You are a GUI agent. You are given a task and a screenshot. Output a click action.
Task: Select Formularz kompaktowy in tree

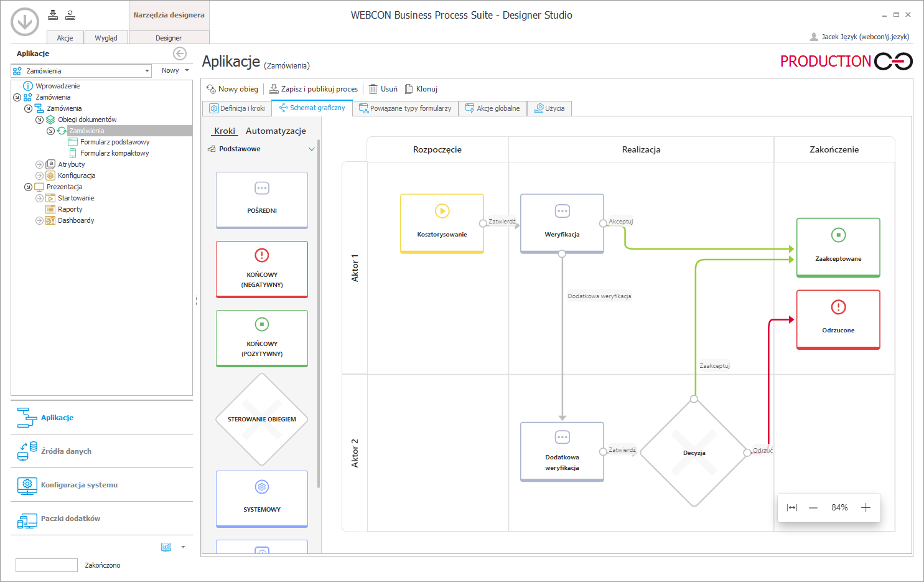[x=114, y=153]
